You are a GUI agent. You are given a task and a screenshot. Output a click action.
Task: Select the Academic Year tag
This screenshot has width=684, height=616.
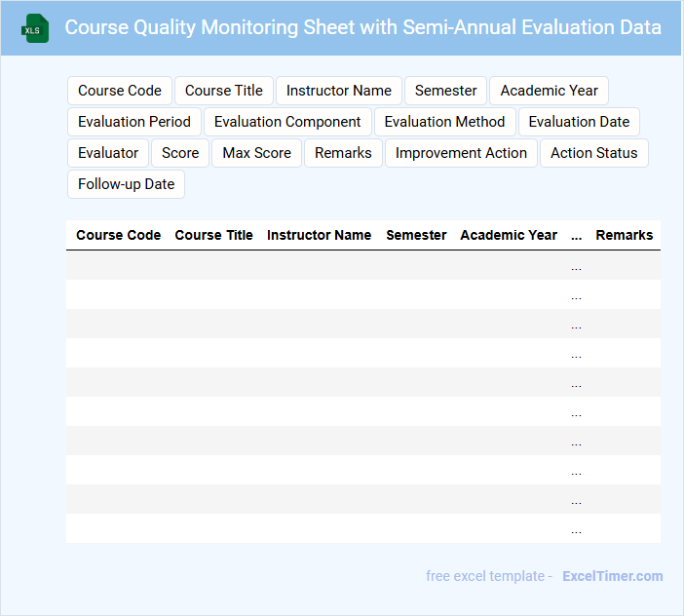coord(550,91)
